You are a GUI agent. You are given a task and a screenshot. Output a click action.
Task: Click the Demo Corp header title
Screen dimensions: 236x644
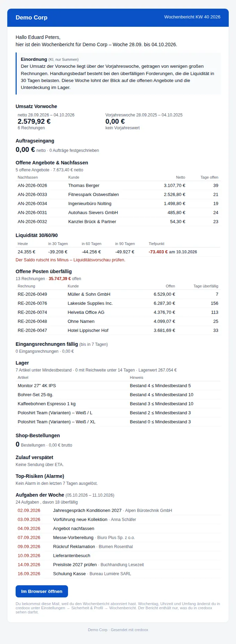tap(32, 17)
